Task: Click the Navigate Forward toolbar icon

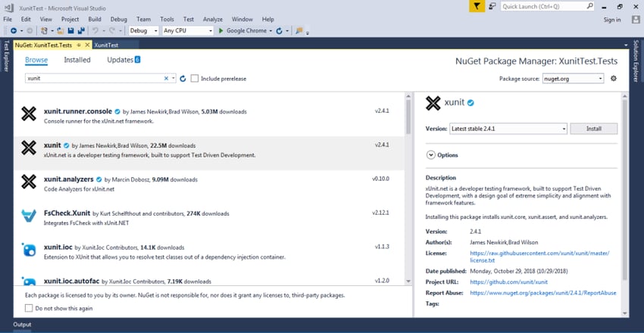Action: pos(29,31)
